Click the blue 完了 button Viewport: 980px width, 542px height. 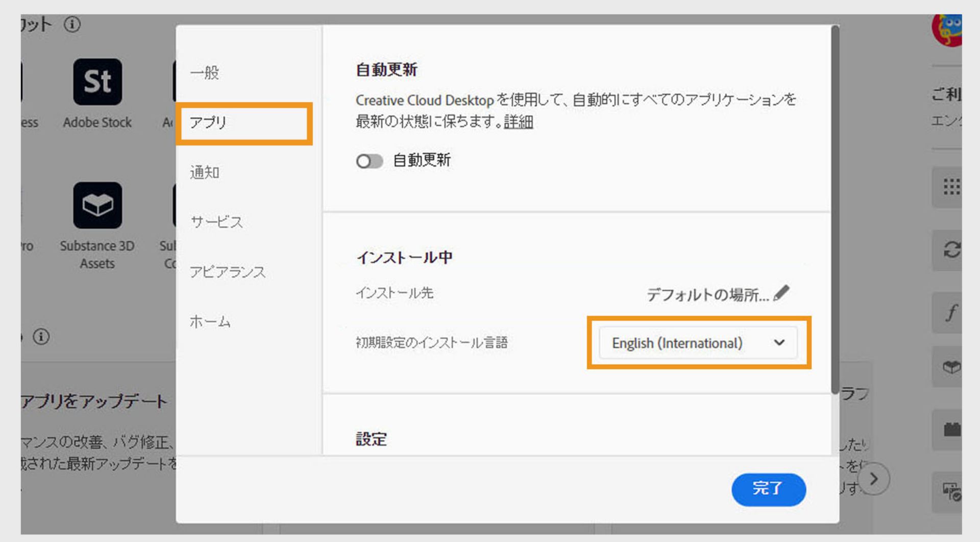(769, 489)
